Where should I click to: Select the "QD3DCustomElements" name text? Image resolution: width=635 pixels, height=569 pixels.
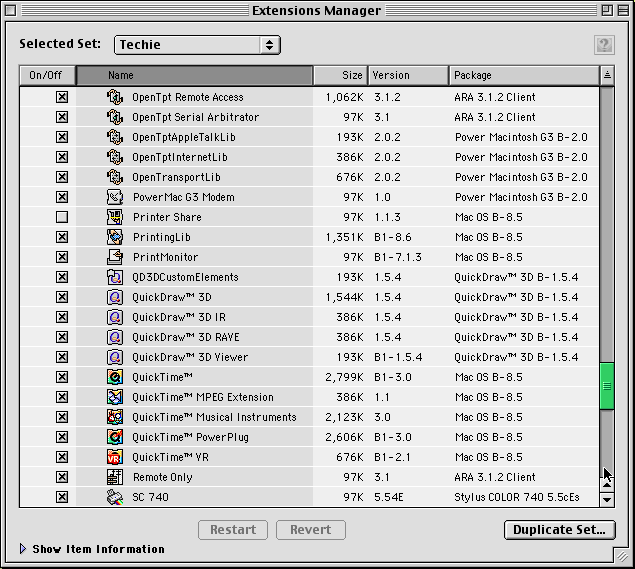coord(185,277)
